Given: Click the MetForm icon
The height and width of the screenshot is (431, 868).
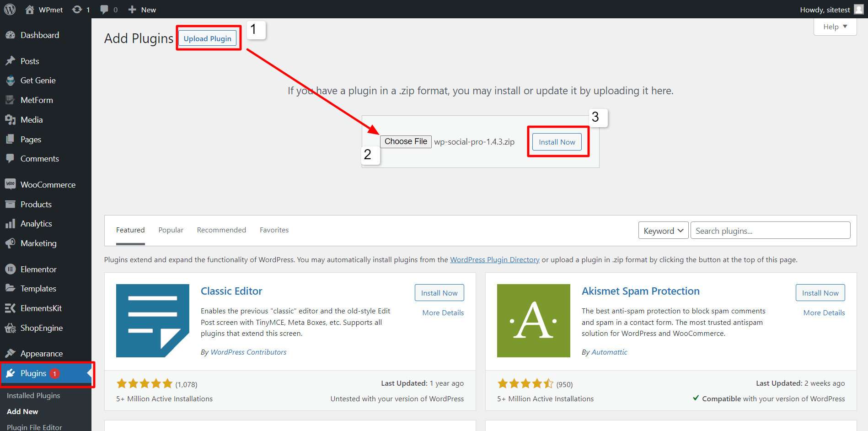Looking at the screenshot, I should coord(10,100).
